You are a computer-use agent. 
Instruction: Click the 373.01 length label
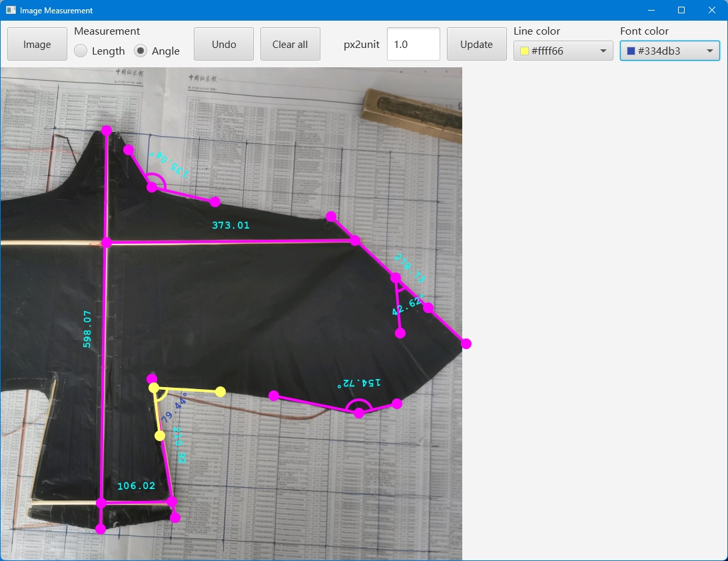coord(230,225)
